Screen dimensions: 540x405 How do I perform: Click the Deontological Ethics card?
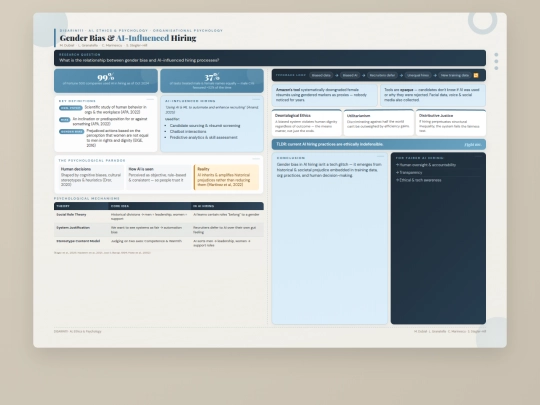click(x=307, y=123)
